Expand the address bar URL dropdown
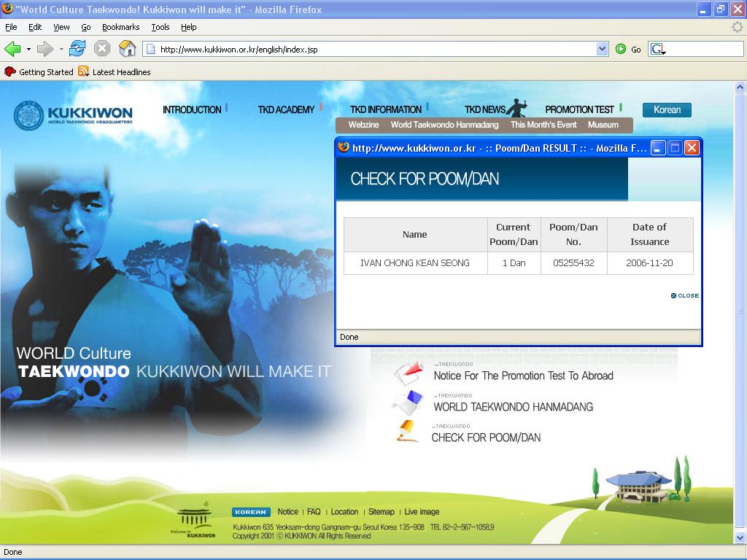The height and width of the screenshot is (560, 747). coord(602,49)
